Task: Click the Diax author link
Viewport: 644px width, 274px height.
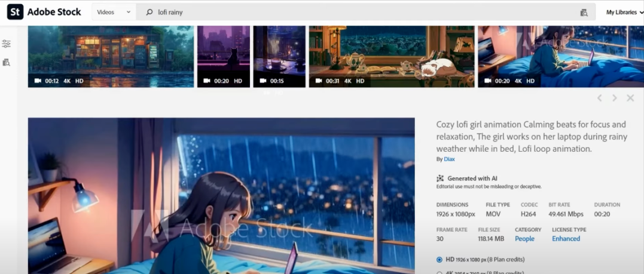Action: tap(449, 159)
